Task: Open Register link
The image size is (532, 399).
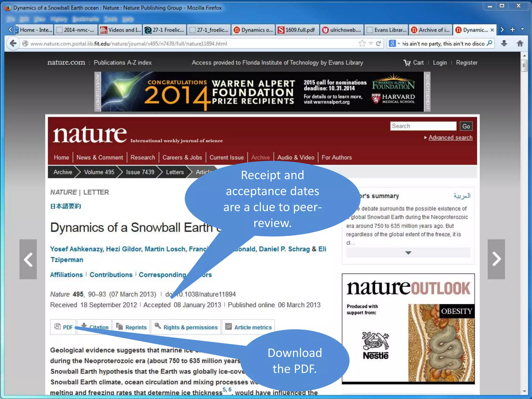Action: coord(467,63)
